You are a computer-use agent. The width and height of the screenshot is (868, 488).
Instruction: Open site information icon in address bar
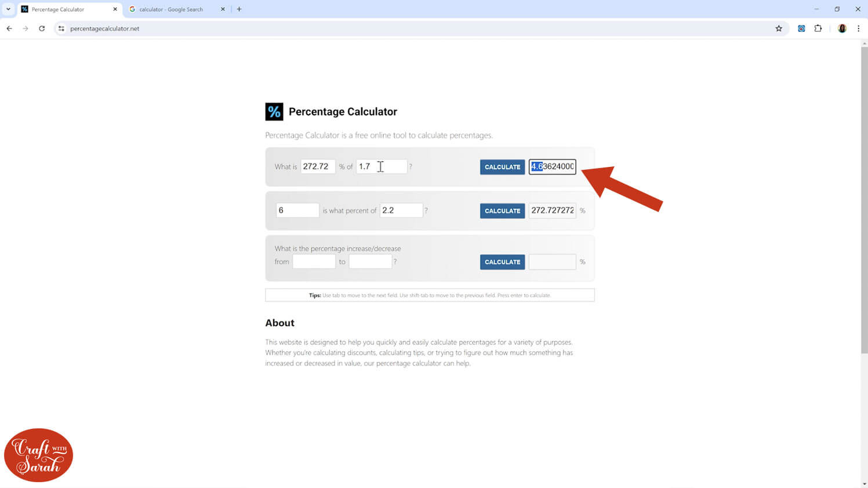point(61,28)
